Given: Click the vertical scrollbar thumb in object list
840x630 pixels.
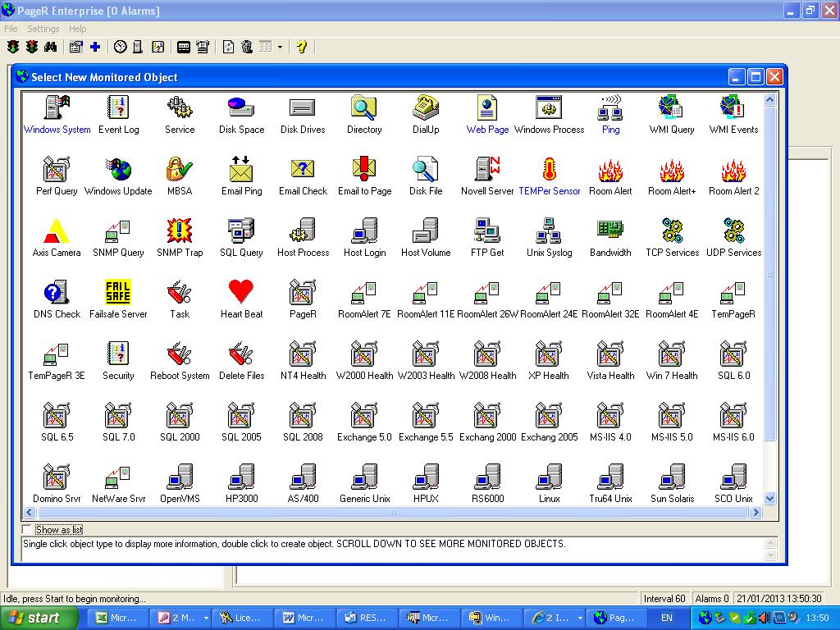Looking at the screenshot, I should tap(769, 273).
